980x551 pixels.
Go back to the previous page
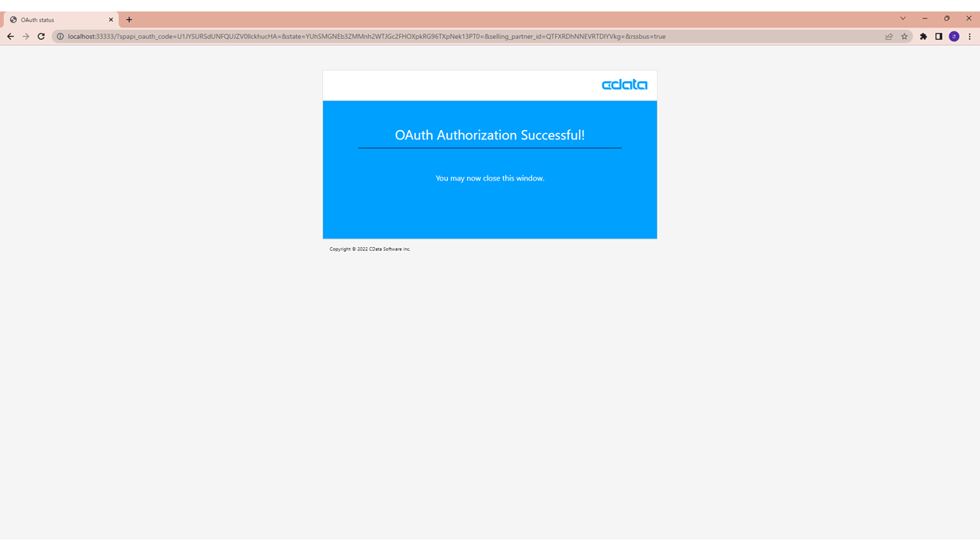pos(11,36)
